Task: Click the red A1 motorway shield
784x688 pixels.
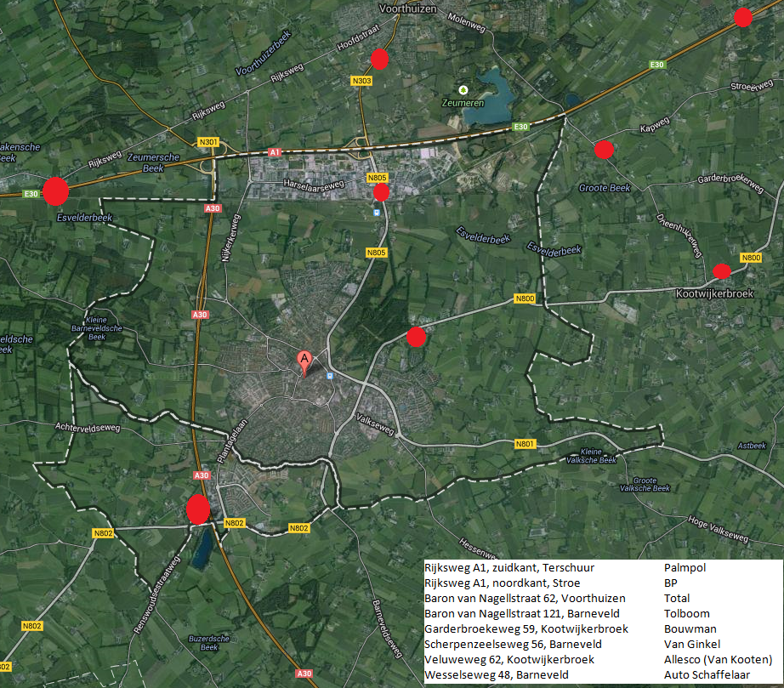Action: coord(274,151)
